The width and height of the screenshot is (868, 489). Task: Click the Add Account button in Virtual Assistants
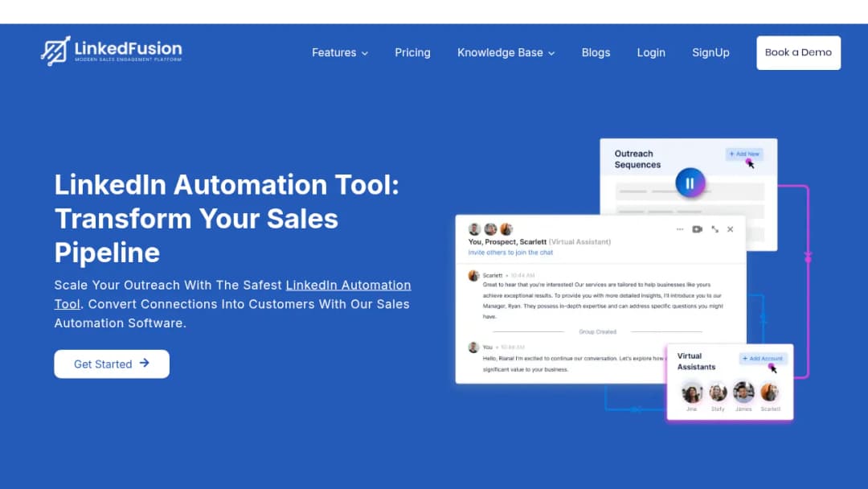click(x=763, y=359)
